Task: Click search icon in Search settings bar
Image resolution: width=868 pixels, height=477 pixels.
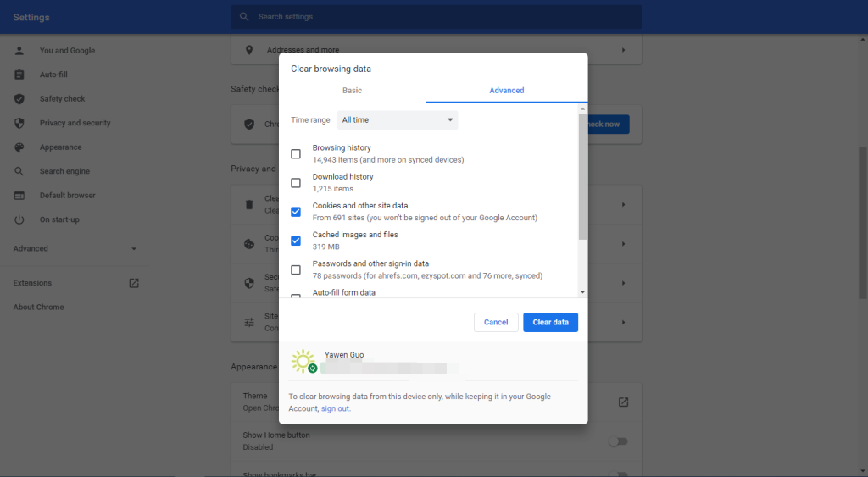Action: coord(244,17)
